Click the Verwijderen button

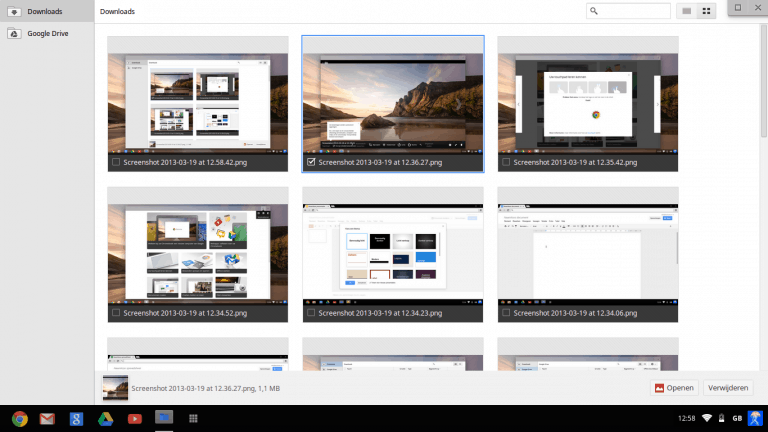(x=728, y=388)
